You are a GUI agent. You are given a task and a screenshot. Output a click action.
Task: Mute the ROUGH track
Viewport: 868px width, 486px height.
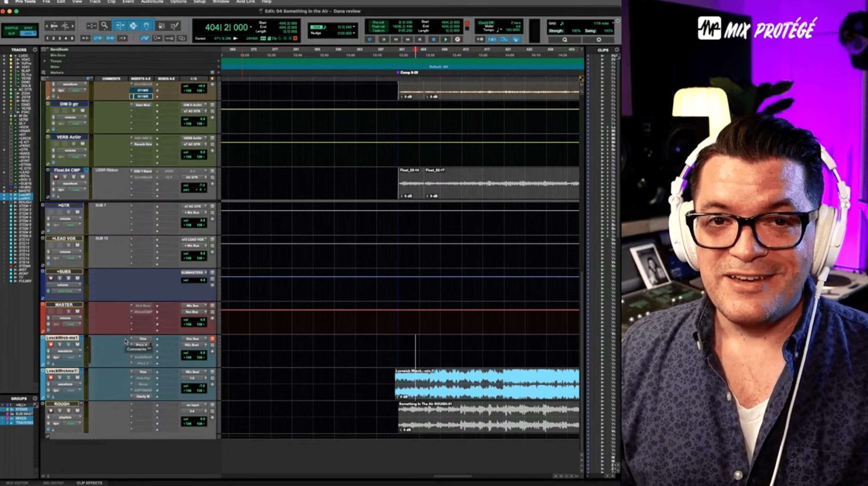[x=77, y=411]
